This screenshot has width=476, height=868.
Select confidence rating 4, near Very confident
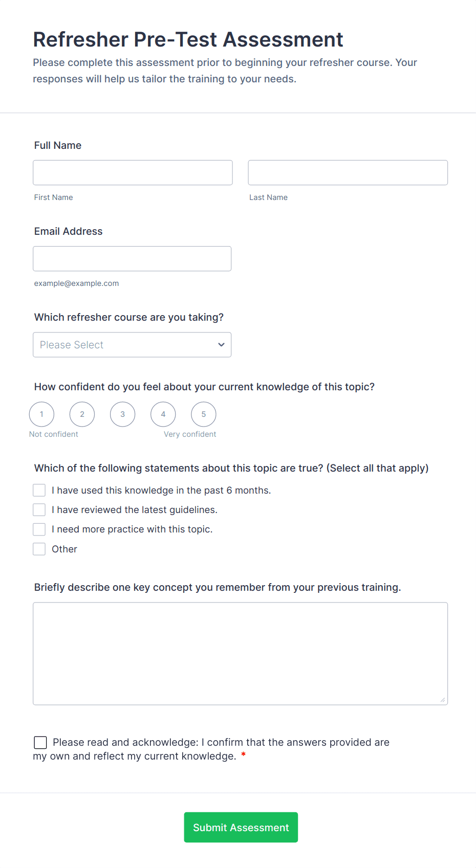coord(163,414)
